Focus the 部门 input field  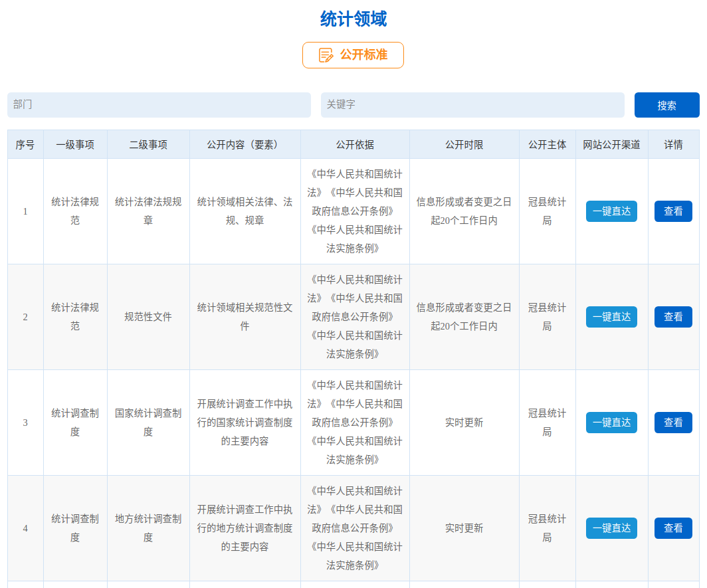pos(159,105)
